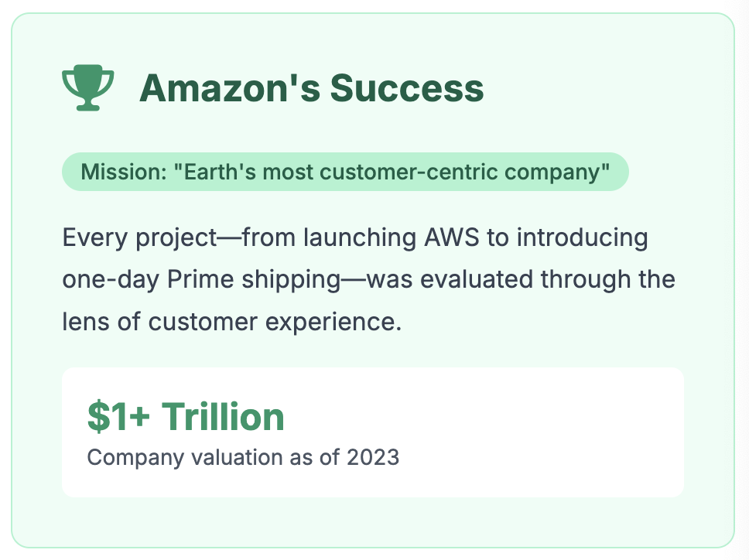This screenshot has height=560, width=749.
Task: Click blank green area below the valuation card
Action: point(373,521)
